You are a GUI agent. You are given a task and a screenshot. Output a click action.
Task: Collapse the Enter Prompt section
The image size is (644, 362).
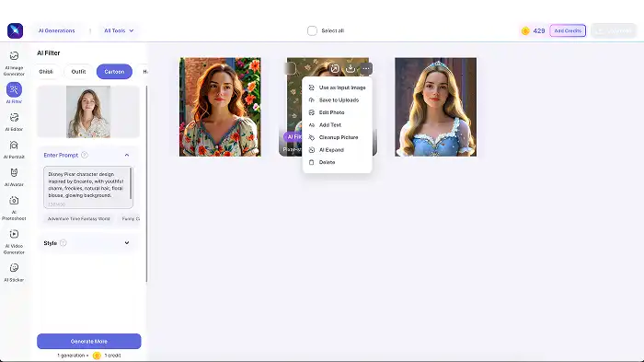[127, 155]
